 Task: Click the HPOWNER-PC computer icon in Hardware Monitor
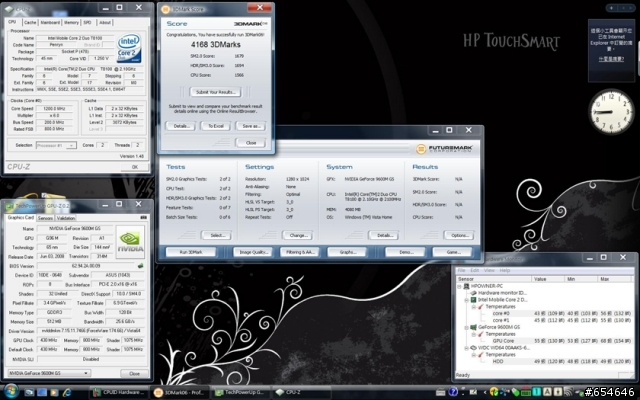467,286
